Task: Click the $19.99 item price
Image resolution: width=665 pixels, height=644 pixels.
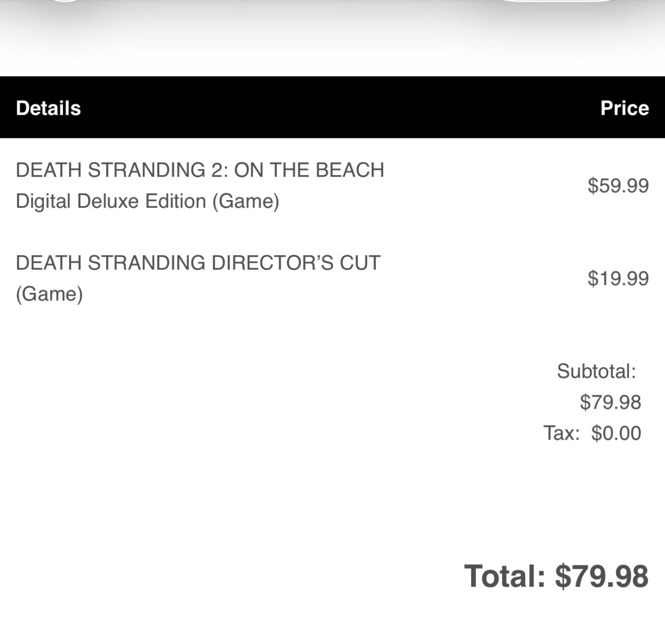Action: point(618,278)
